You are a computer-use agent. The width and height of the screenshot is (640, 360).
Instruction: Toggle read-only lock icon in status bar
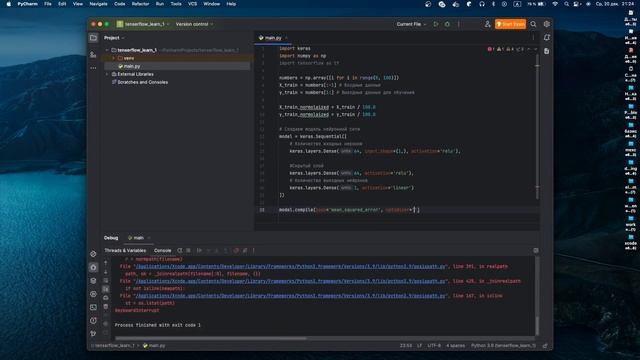click(545, 346)
